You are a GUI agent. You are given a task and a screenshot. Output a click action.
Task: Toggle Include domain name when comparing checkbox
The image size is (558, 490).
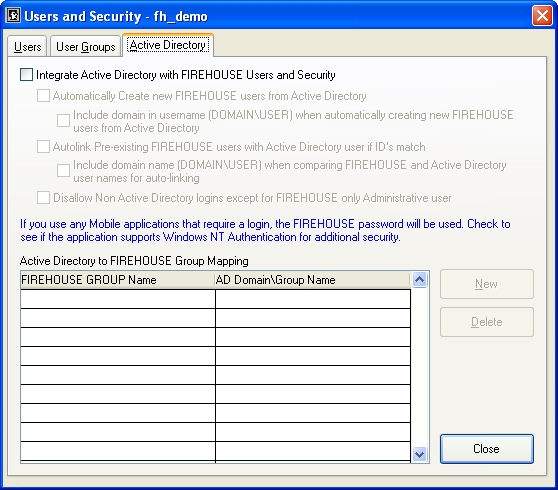pyautogui.click(x=63, y=170)
